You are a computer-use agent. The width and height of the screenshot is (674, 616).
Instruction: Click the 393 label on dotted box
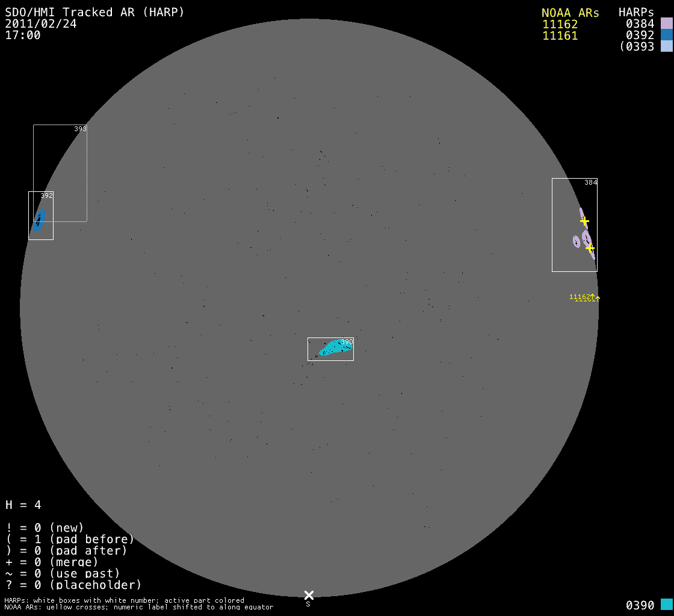click(80, 129)
